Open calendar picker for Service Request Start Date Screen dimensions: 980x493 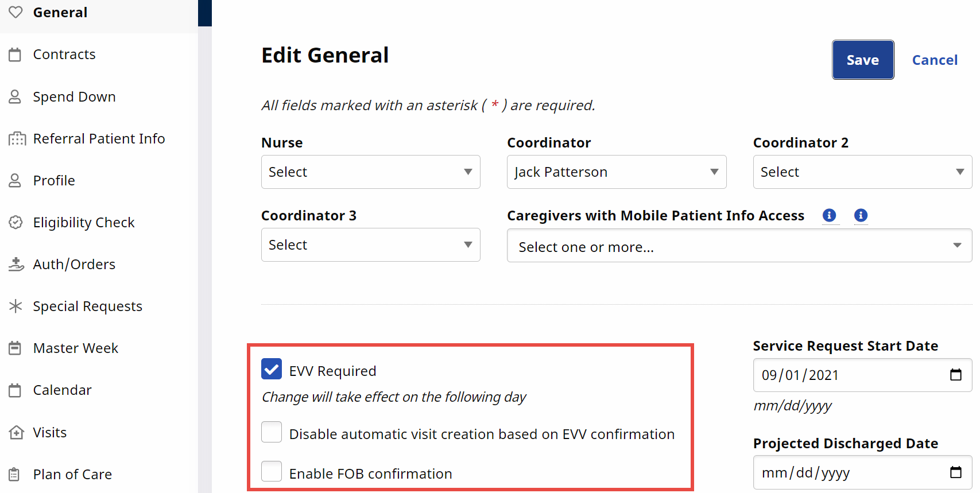(956, 375)
